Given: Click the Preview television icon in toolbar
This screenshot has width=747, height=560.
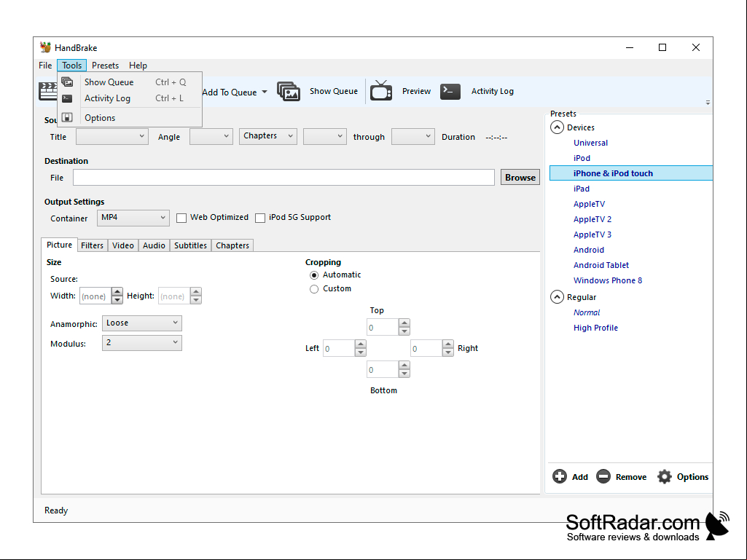Looking at the screenshot, I should pos(381,90).
